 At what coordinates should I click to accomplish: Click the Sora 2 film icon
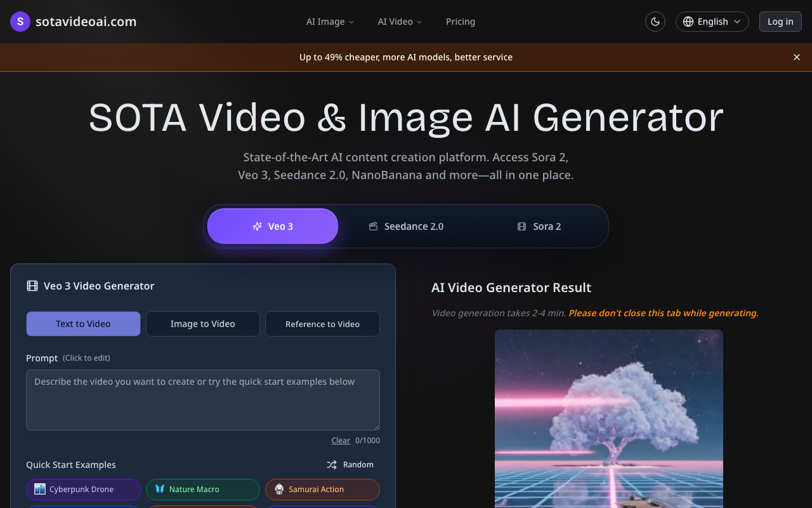click(521, 226)
